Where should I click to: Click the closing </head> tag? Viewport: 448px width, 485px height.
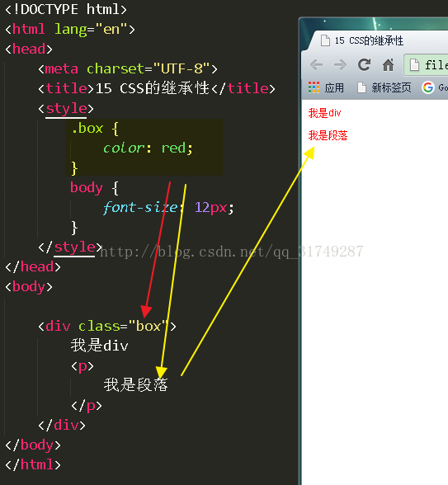pos(33,266)
